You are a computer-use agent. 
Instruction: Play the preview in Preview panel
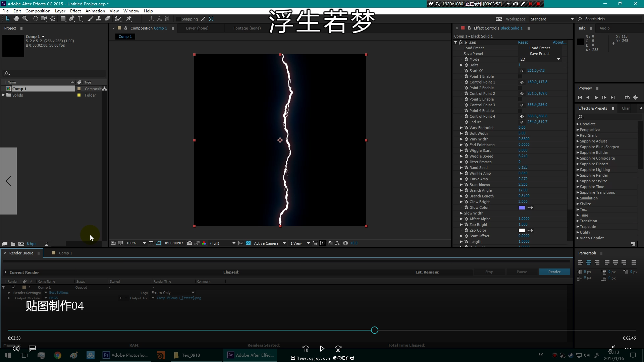596,98
